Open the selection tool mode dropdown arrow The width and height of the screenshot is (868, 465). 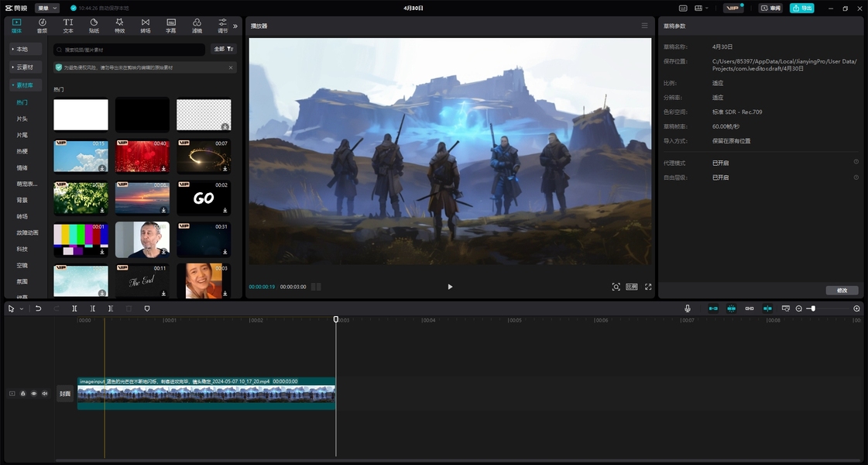(22, 308)
